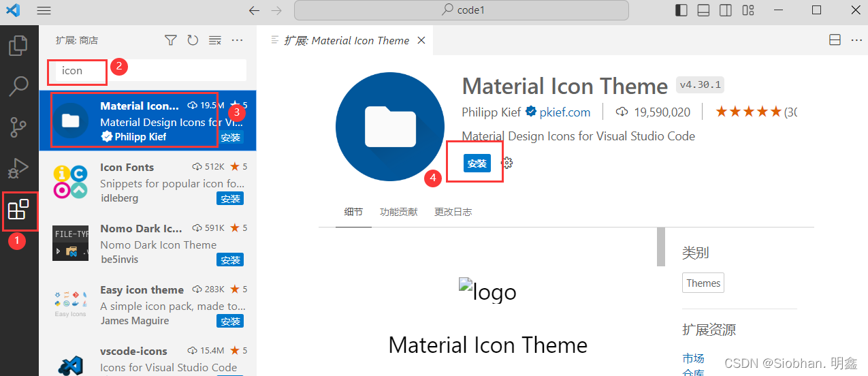Toggle the secondary side bar layout button

[726, 10]
